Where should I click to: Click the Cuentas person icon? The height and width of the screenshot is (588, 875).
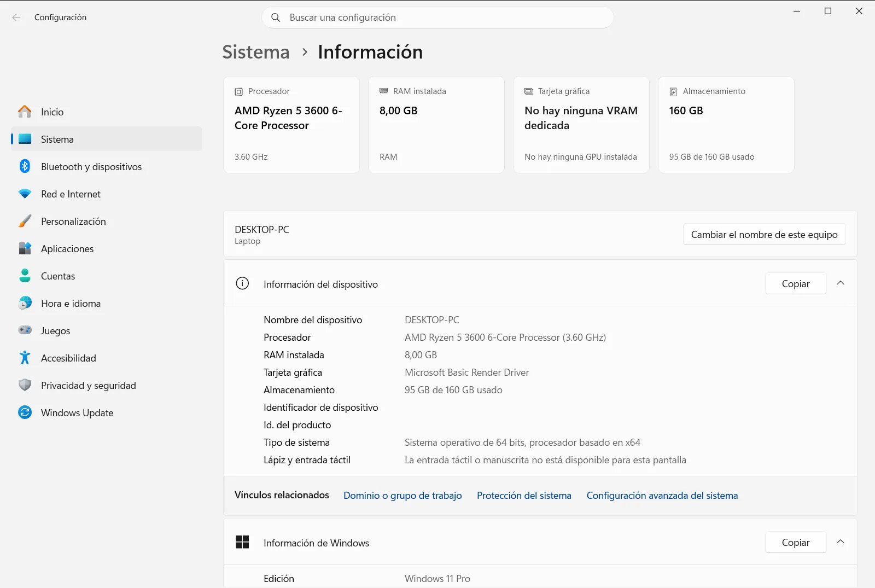tap(25, 276)
